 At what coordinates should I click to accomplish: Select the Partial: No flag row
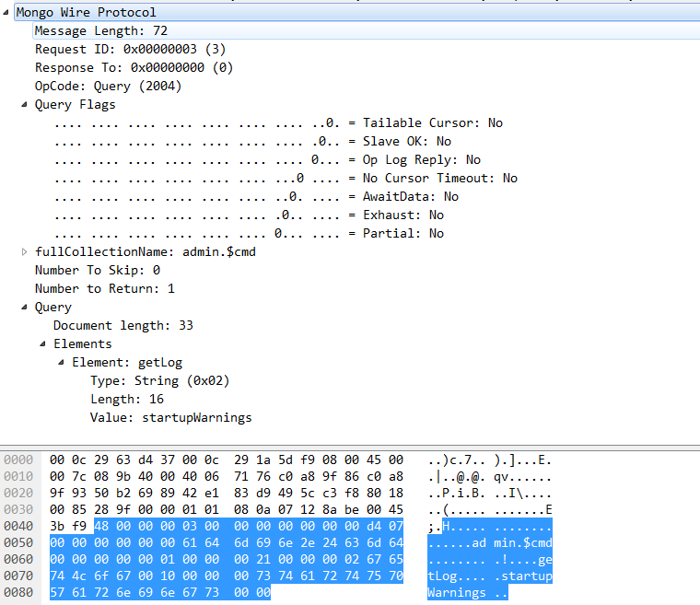coord(249,234)
